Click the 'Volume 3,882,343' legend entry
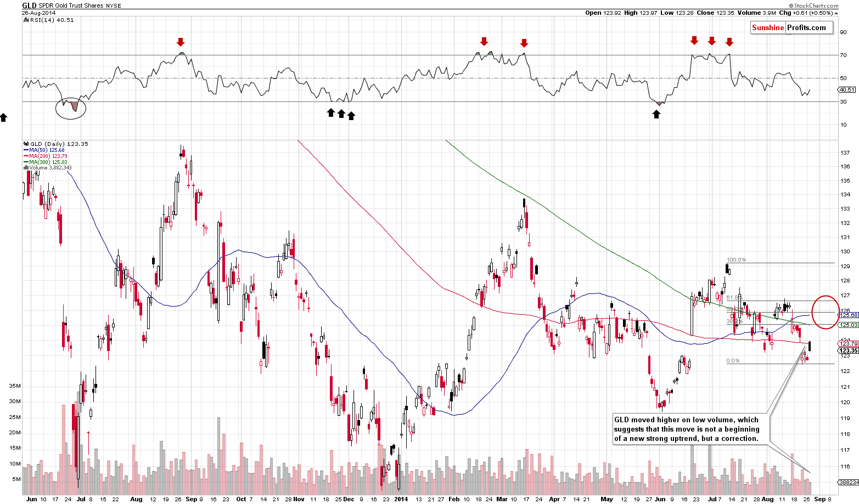 tap(47, 168)
